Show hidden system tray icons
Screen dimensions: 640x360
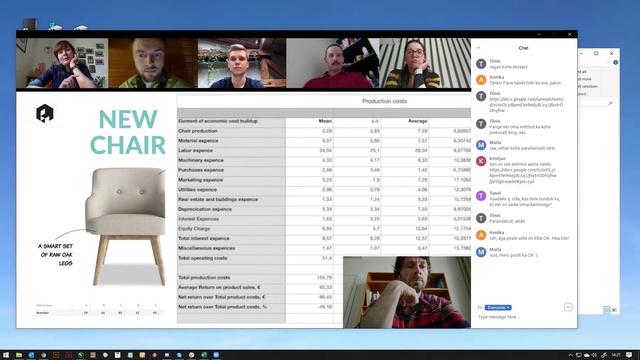[x=571, y=355]
